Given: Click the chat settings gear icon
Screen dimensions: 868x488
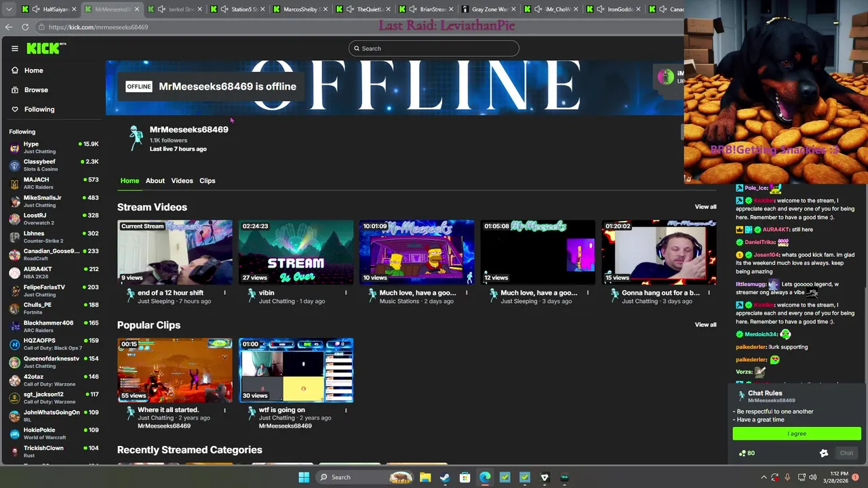Looking at the screenshot, I should pos(824,453).
